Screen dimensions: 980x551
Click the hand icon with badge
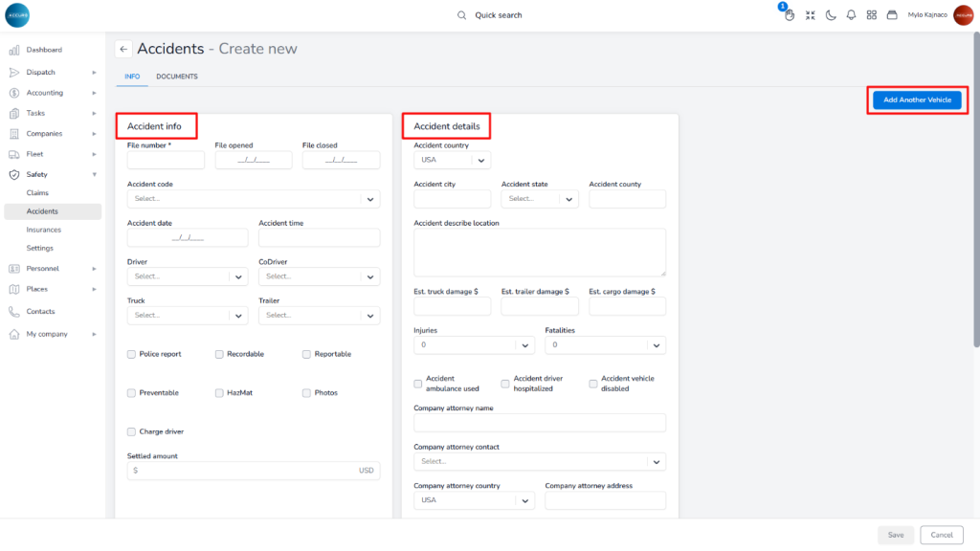pyautogui.click(x=790, y=15)
